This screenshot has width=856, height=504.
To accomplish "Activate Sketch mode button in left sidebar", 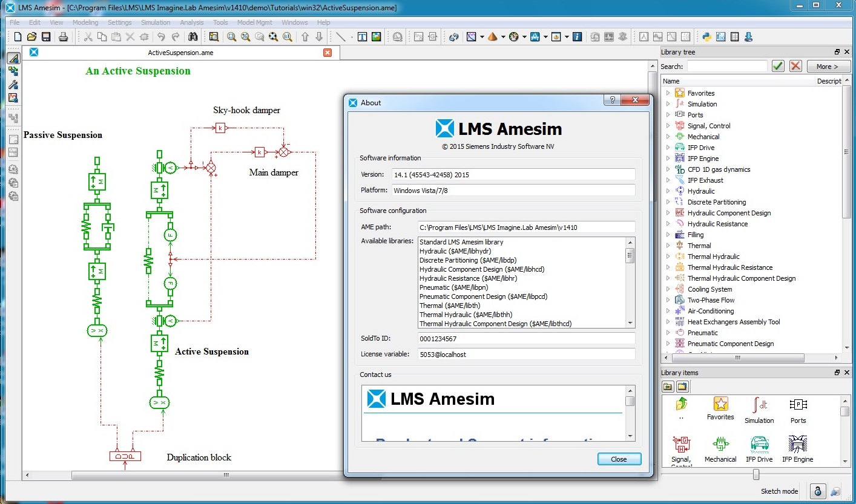I will [13, 58].
